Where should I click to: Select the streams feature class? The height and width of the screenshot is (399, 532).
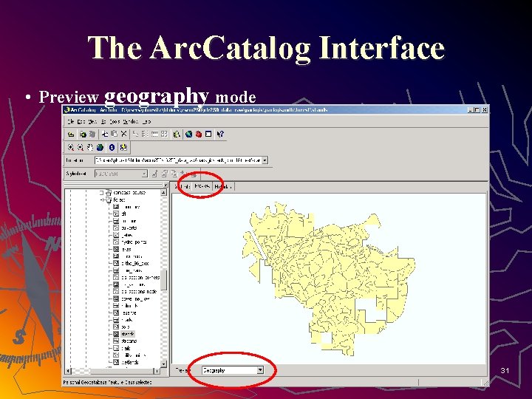click(x=129, y=341)
